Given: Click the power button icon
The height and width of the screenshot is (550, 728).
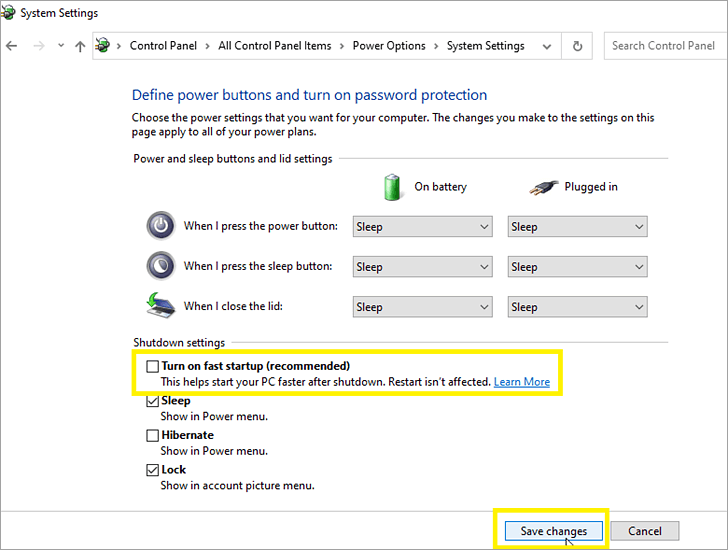Looking at the screenshot, I should pos(160,226).
